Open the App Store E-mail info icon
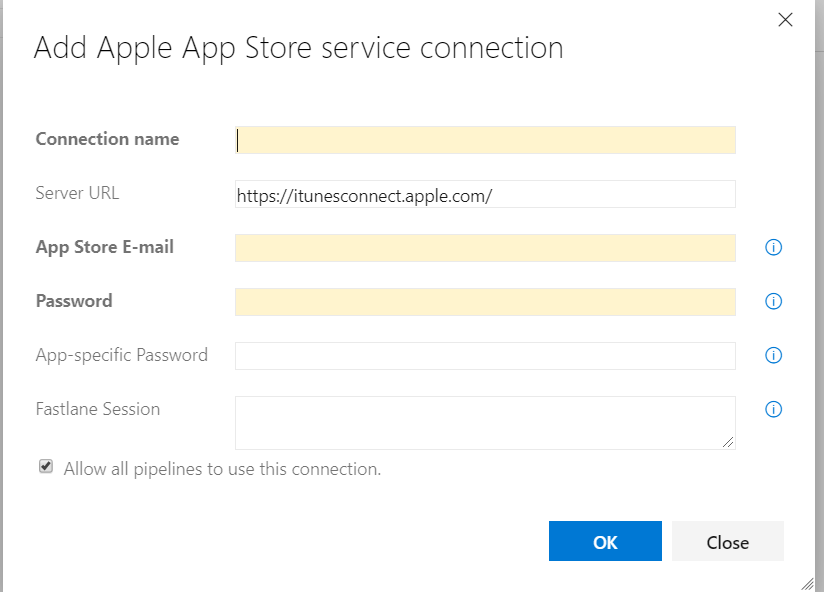This screenshot has width=824, height=592. pyautogui.click(x=773, y=247)
